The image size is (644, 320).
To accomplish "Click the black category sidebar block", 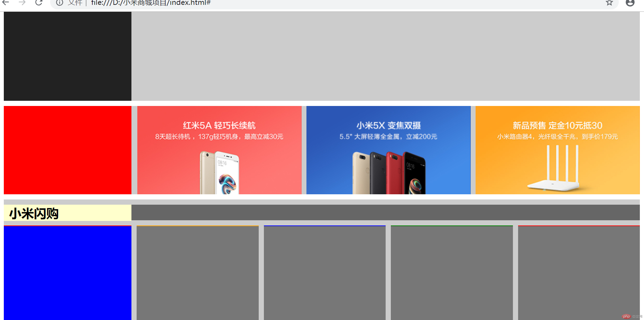I will click(67, 56).
